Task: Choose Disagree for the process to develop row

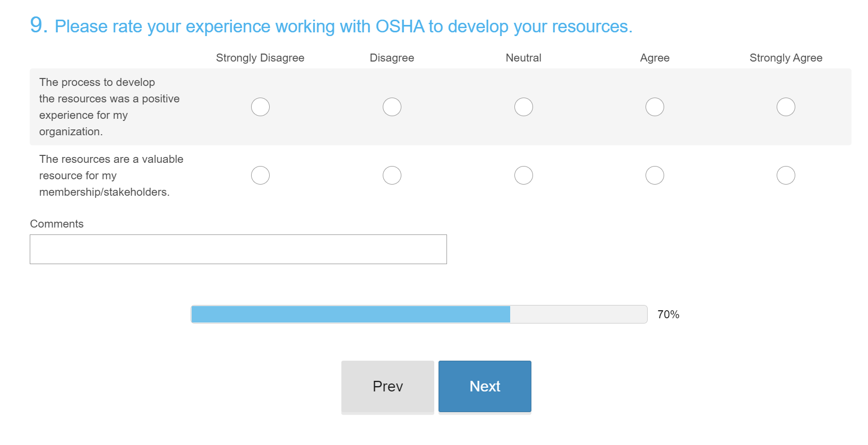Action: 392,107
